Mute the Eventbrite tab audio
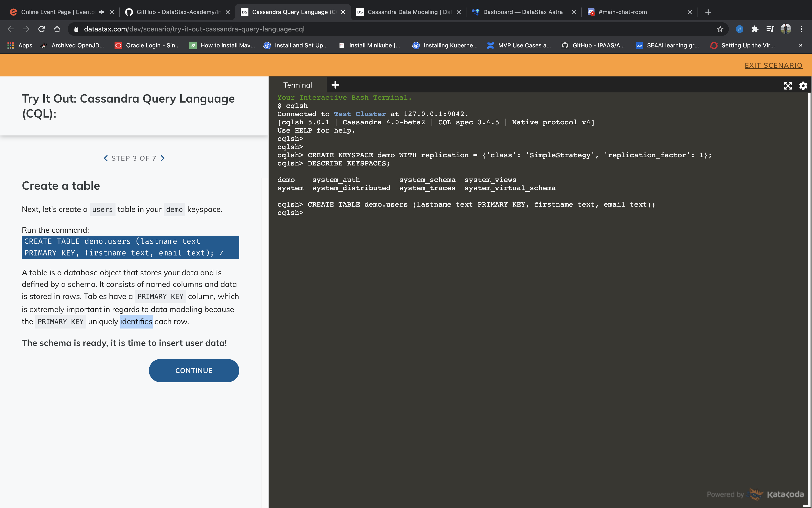Image resolution: width=812 pixels, height=508 pixels. (101, 12)
